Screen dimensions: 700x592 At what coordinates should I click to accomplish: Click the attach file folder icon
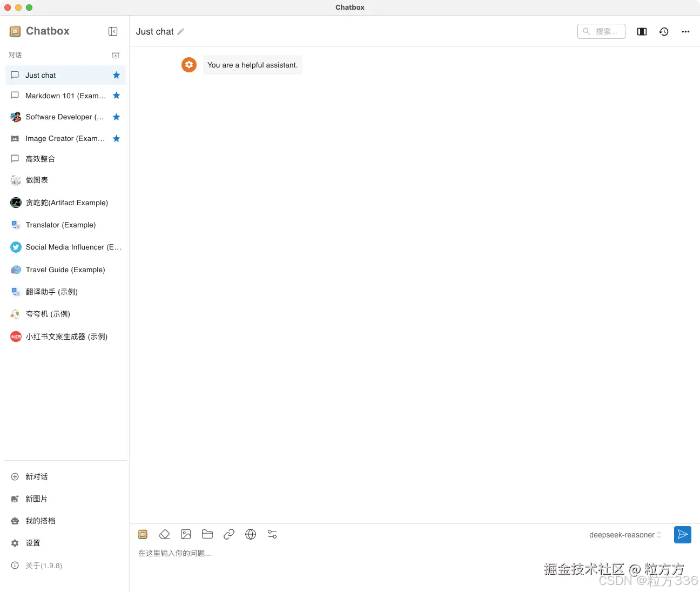point(207,534)
